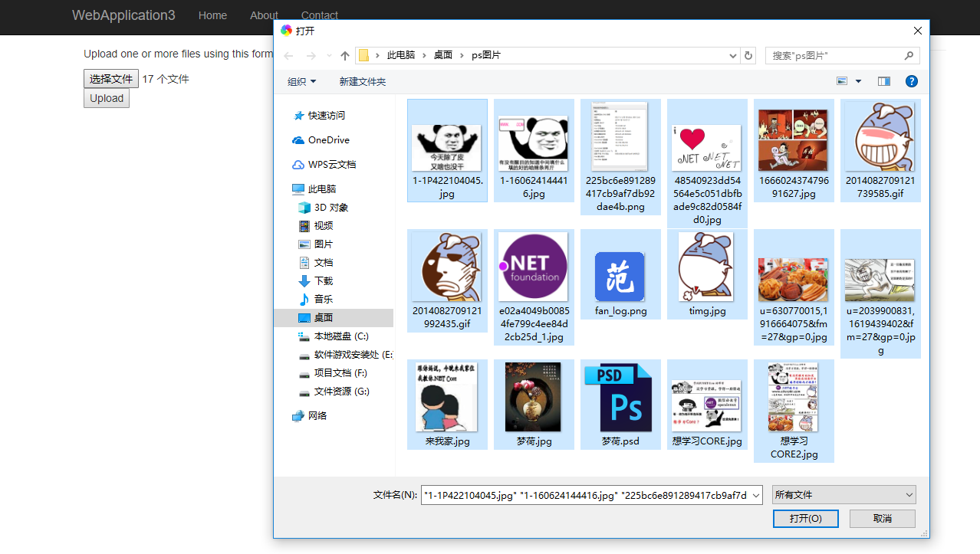Screen dimensions: 980x554
Task: Click the 搜索 ps图片 search field
Action: (x=836, y=56)
